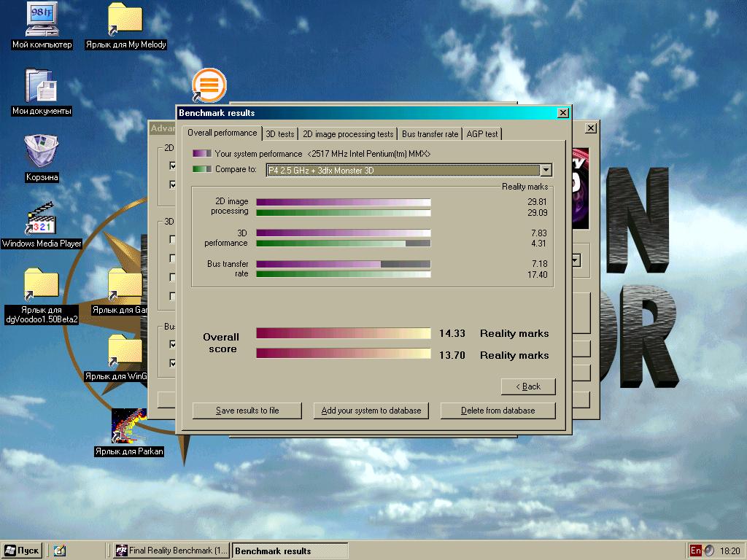Click the first Overall score bar (14.33)
This screenshot has height=560, width=747.
[344, 333]
